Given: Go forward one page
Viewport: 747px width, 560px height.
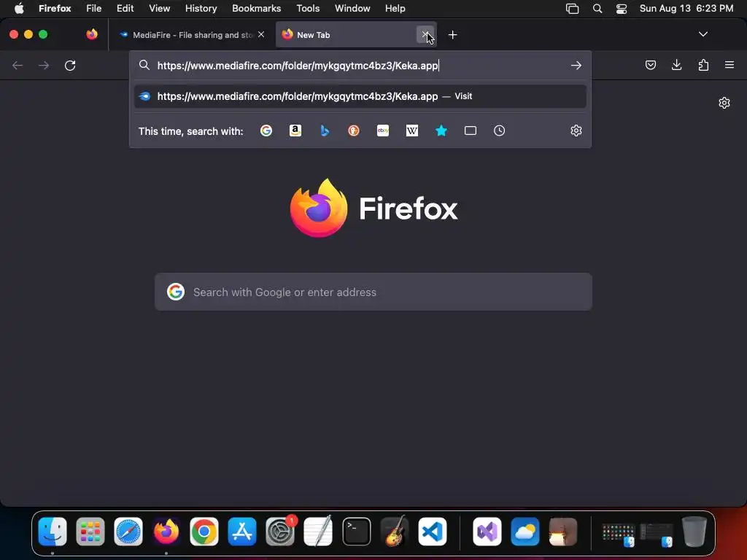Looking at the screenshot, I should (x=44, y=65).
